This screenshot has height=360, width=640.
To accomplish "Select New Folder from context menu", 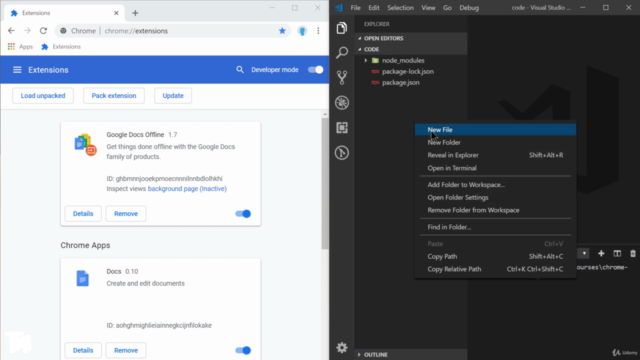I will click(x=495, y=142).
